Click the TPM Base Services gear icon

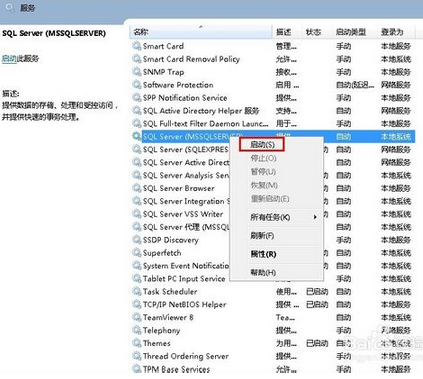[x=137, y=369]
